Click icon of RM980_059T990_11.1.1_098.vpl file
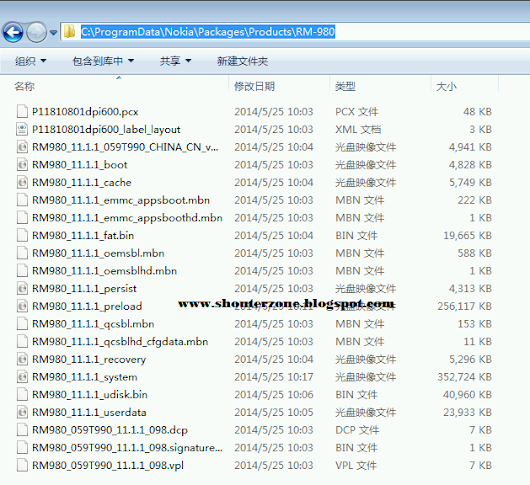Image resolution: width=530 pixels, height=485 pixels. click(x=22, y=465)
